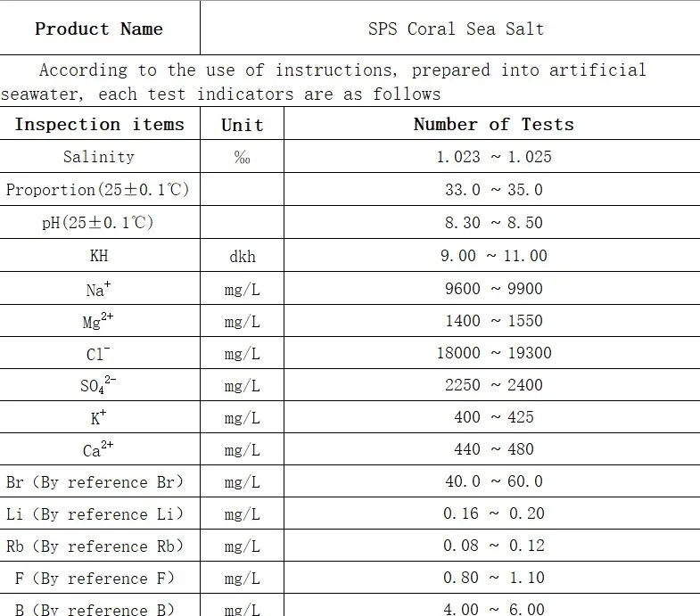Click the SO4 2- row label
700x616 pixels.
tap(98, 385)
